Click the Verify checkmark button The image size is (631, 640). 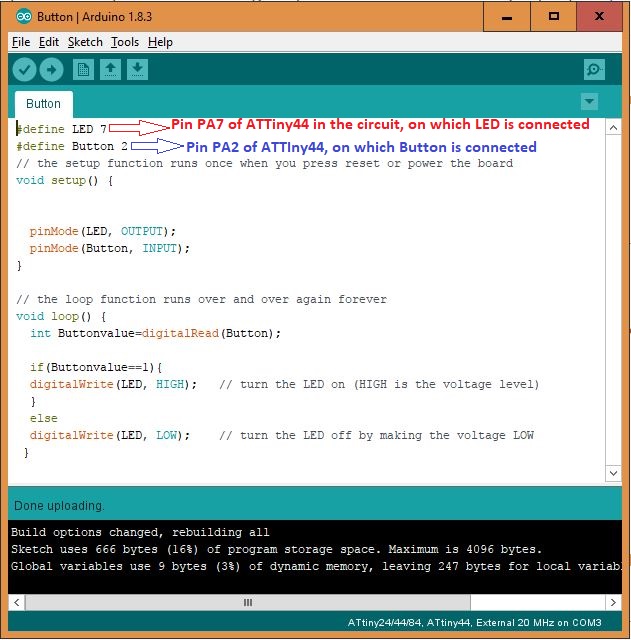(24, 69)
